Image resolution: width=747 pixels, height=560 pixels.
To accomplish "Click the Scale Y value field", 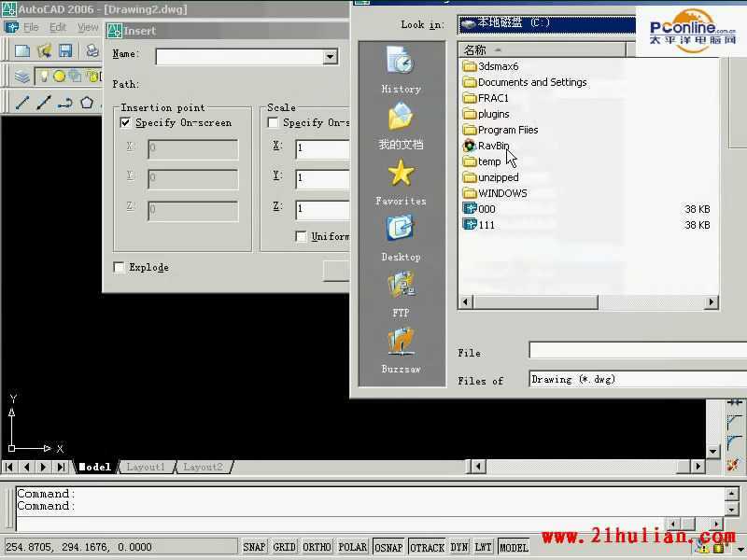I will pos(322,178).
